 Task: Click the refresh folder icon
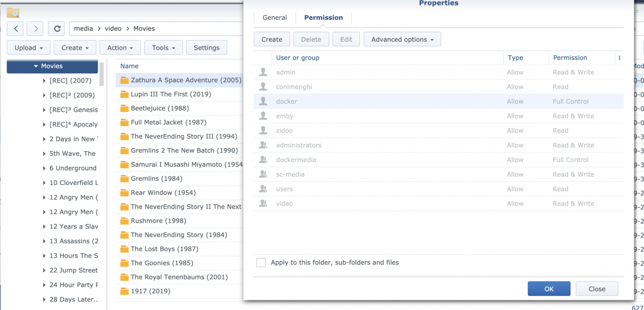[x=56, y=28]
